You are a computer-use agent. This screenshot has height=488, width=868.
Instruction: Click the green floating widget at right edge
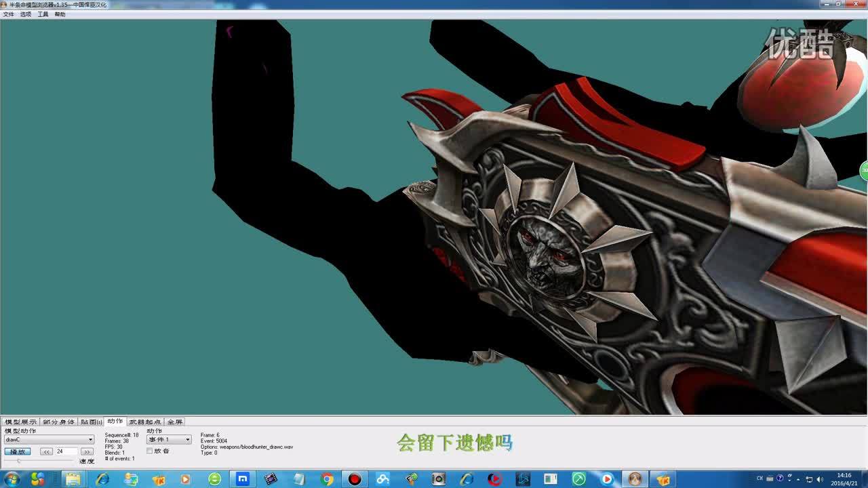pos(864,171)
